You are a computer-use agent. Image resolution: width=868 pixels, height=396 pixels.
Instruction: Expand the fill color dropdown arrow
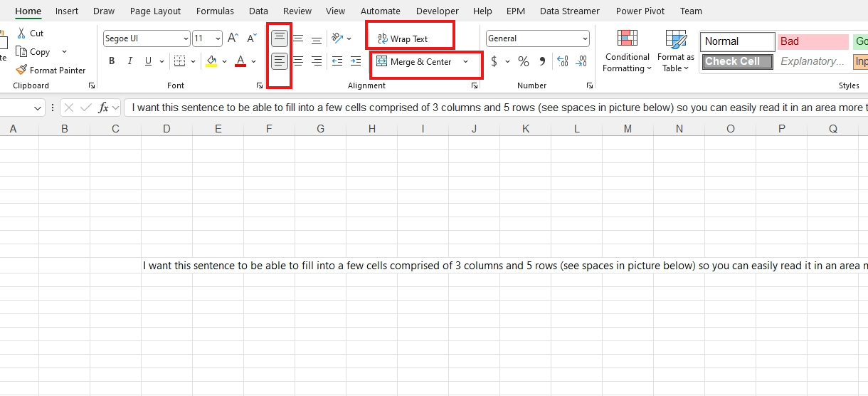tap(224, 61)
